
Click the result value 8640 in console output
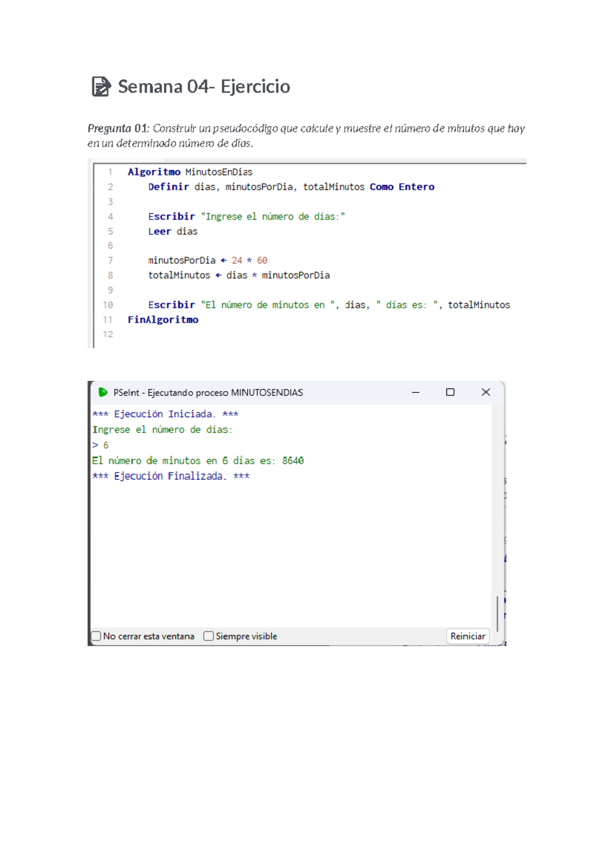293,461
